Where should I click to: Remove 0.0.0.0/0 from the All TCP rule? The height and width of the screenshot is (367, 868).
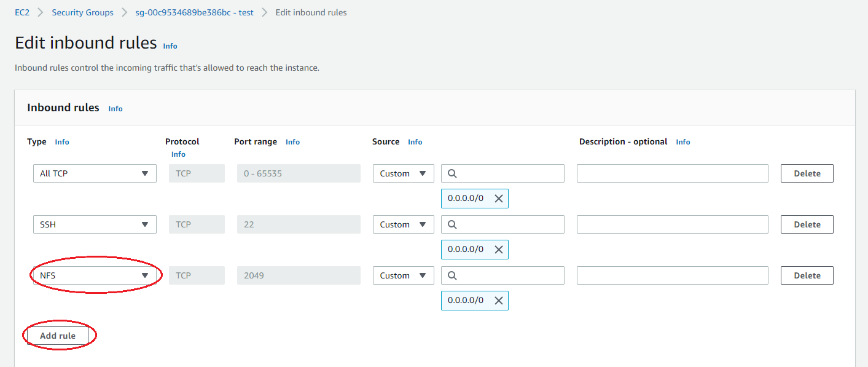point(498,199)
